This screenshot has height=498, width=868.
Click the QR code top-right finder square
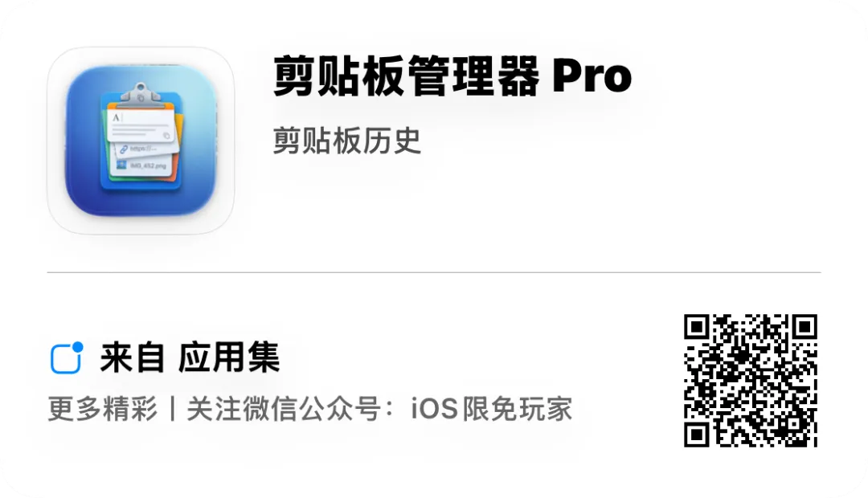point(805,327)
